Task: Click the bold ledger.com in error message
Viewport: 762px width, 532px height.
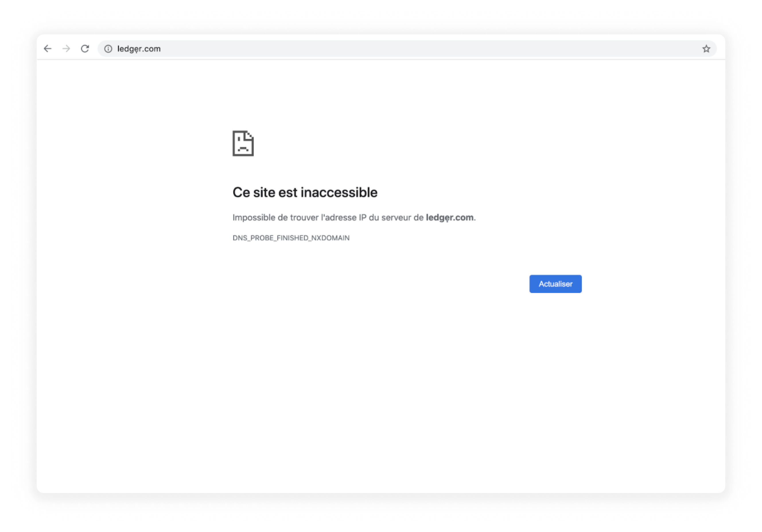Action: click(x=449, y=218)
